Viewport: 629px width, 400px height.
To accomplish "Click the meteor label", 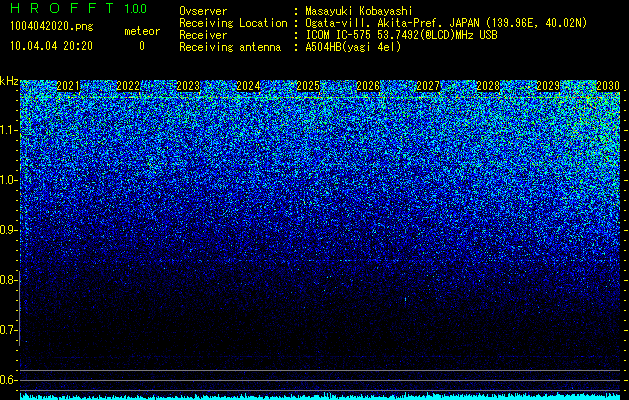I will [142, 31].
